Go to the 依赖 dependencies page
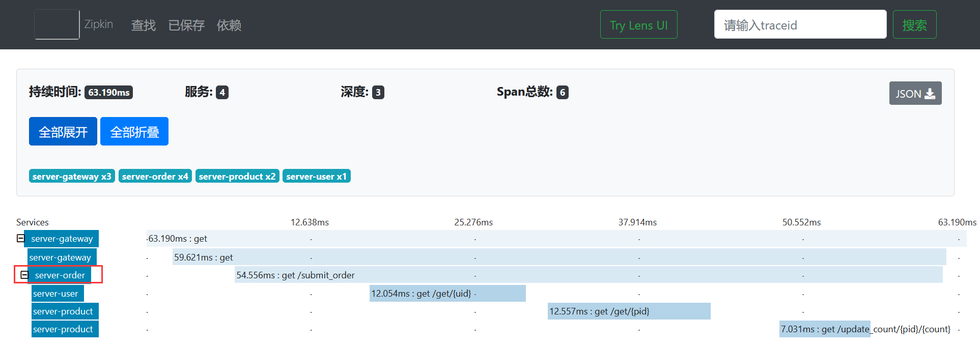Image resolution: width=980 pixels, height=347 pixels. [x=229, y=25]
